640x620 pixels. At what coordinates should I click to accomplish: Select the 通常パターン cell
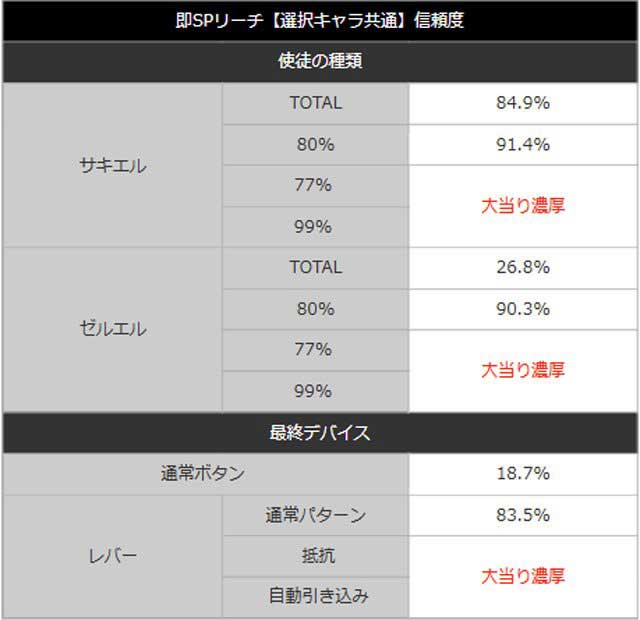315,515
